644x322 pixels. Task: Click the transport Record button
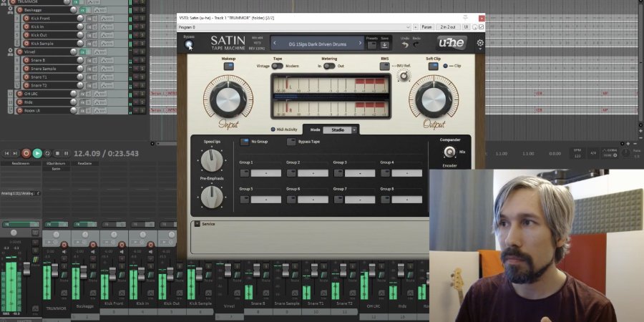coord(26,153)
